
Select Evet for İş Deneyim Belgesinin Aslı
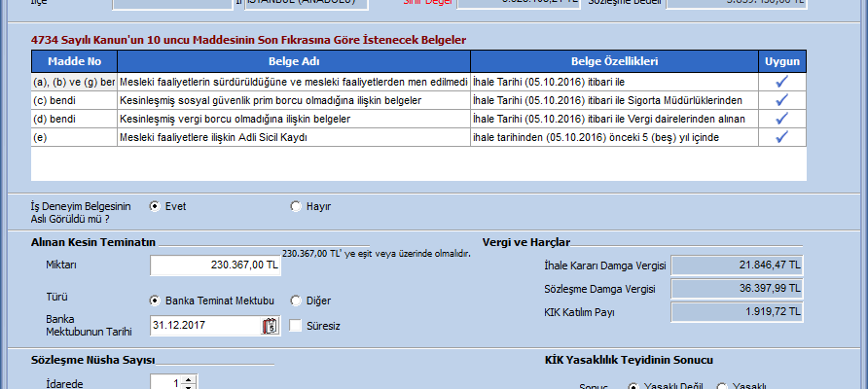pos(155,206)
